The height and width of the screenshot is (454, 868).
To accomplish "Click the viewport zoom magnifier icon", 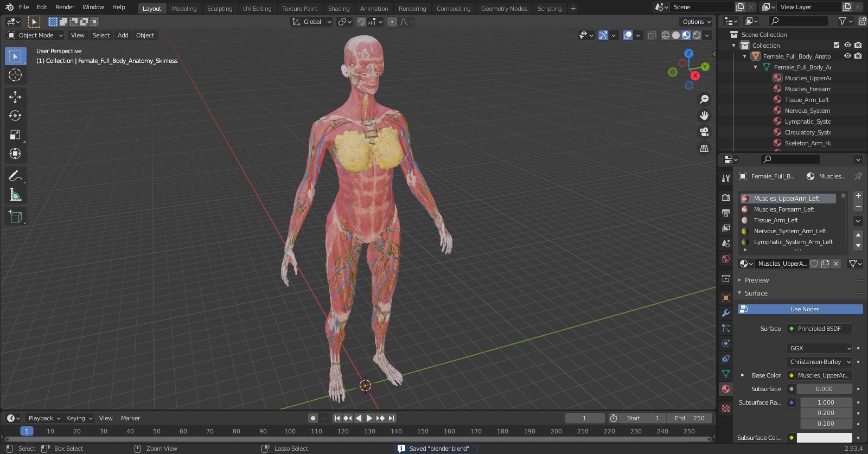I will [704, 99].
